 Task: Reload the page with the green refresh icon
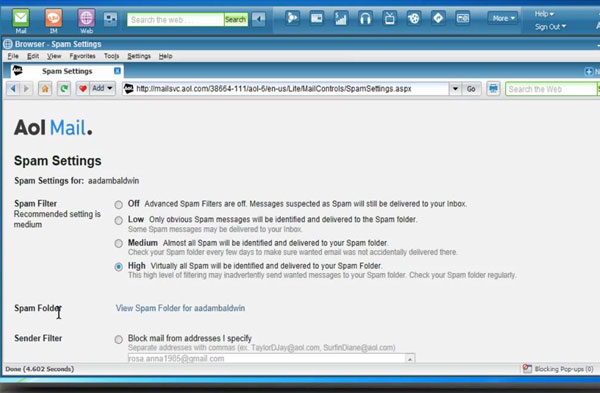(64, 89)
